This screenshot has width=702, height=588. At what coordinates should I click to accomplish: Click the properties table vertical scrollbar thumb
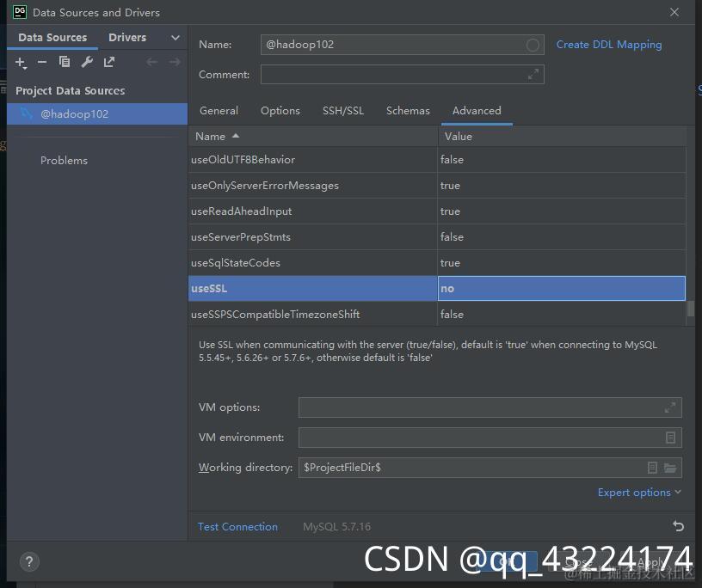[x=691, y=309]
